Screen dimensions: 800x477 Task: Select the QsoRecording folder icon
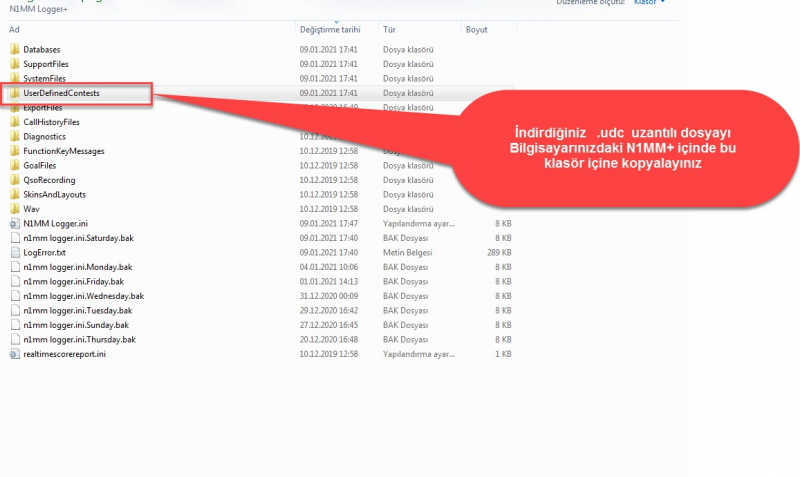(x=14, y=180)
